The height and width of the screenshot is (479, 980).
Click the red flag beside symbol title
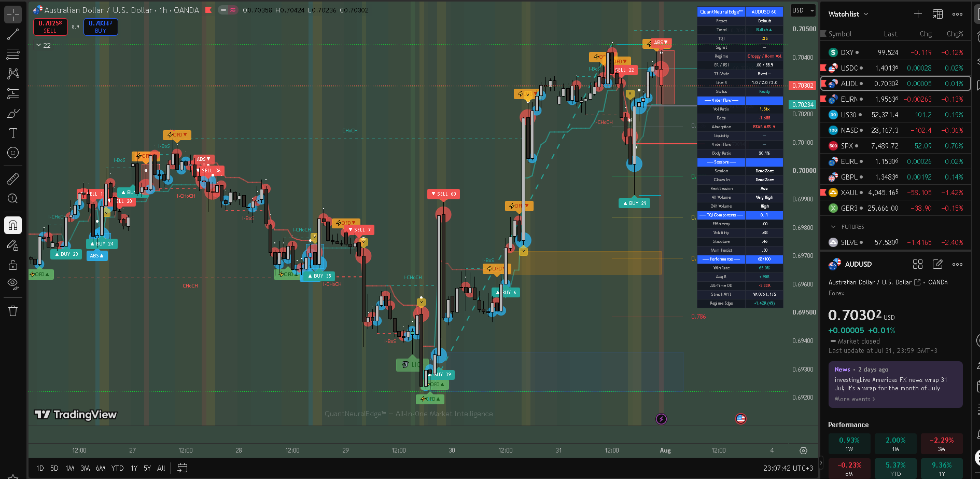point(208,10)
